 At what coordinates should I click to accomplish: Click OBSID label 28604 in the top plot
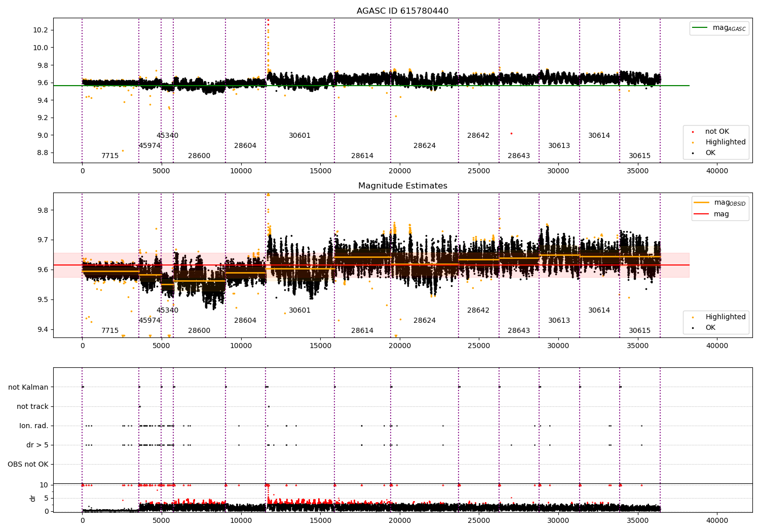tap(245, 146)
